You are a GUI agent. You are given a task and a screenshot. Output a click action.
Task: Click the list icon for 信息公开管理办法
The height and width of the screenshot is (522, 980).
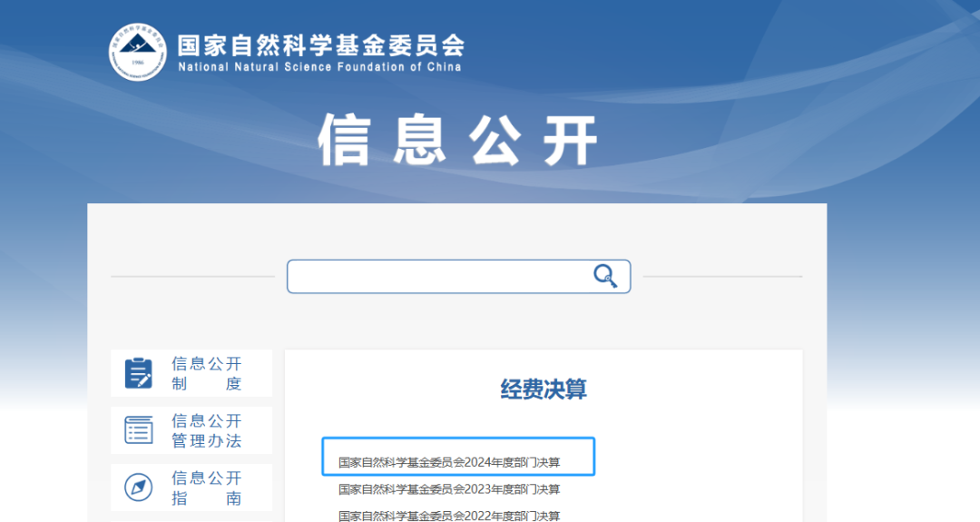click(x=138, y=430)
